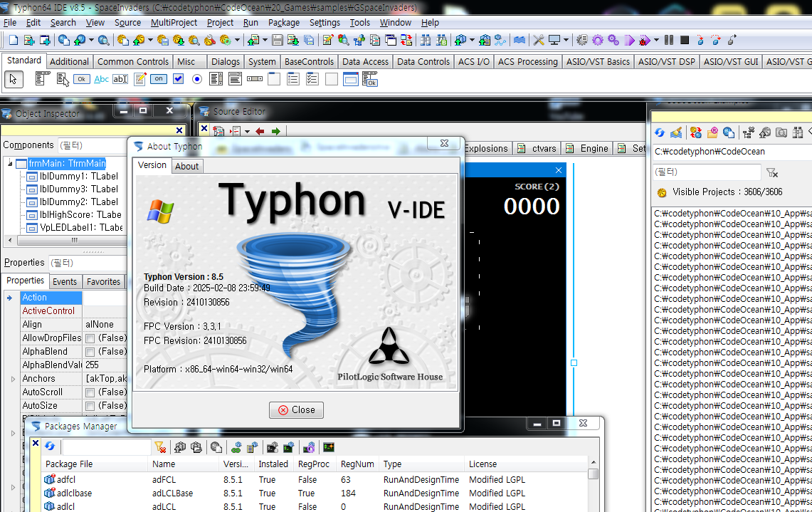This screenshot has height=512, width=812.
Task: Switch to About tab in About Typhon
Action: pyautogui.click(x=187, y=167)
